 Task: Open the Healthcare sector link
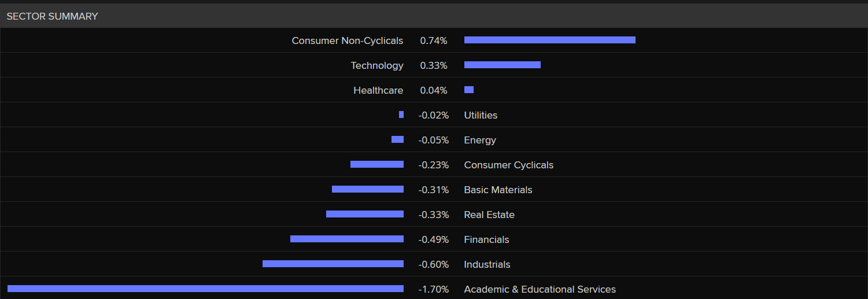point(378,90)
